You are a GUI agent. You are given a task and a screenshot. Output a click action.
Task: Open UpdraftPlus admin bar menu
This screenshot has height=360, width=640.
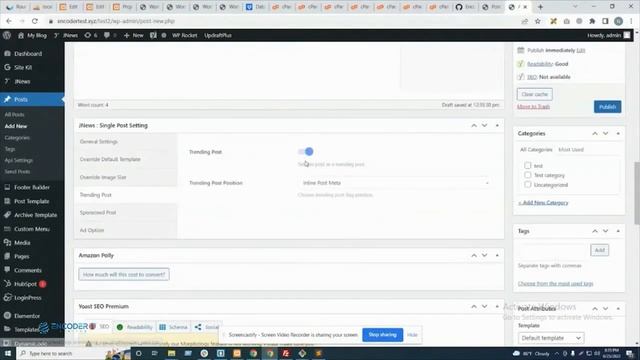point(218,36)
